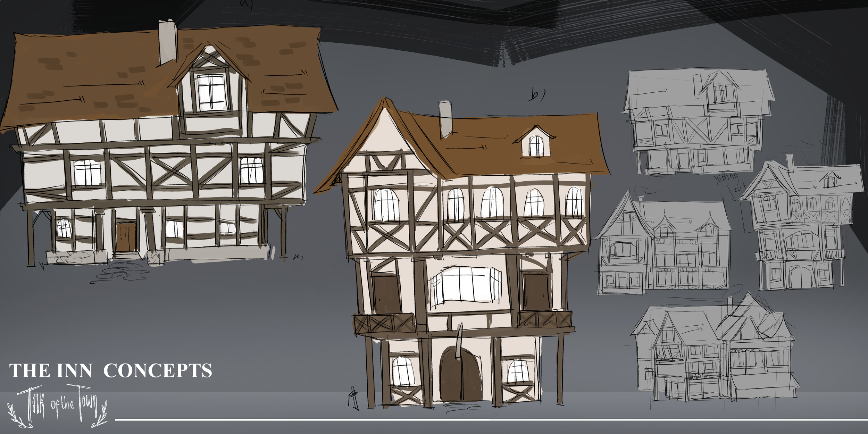
Task: Click the small brown door of the wide inn
Action: pyautogui.click(x=125, y=237)
